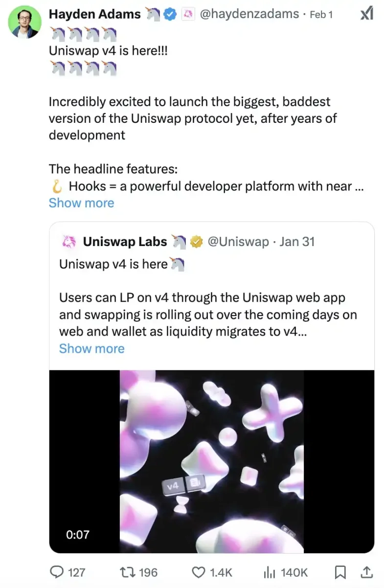Open the @haydenzadams handle link
Image resolution: width=384 pixels, height=588 pixels.
249,15
